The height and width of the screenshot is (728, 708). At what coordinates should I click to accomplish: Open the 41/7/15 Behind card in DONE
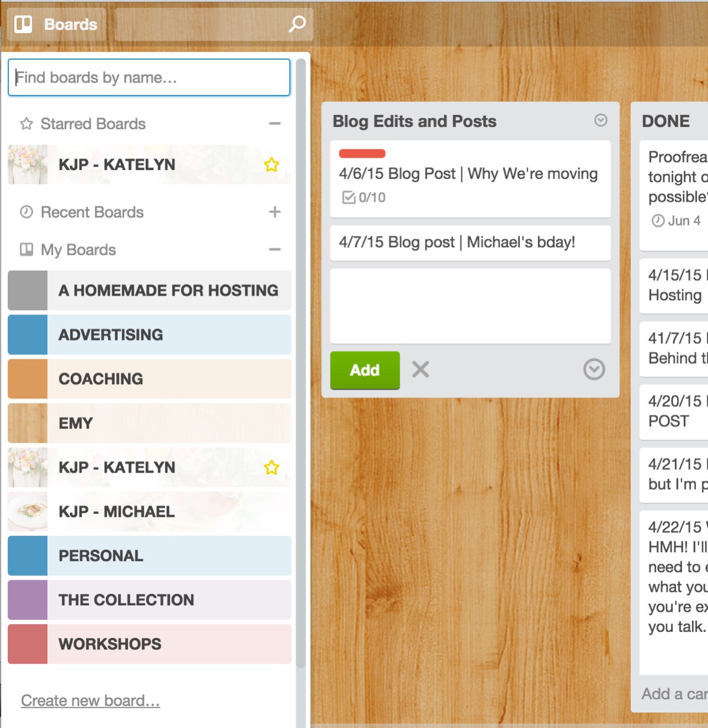tap(674, 349)
